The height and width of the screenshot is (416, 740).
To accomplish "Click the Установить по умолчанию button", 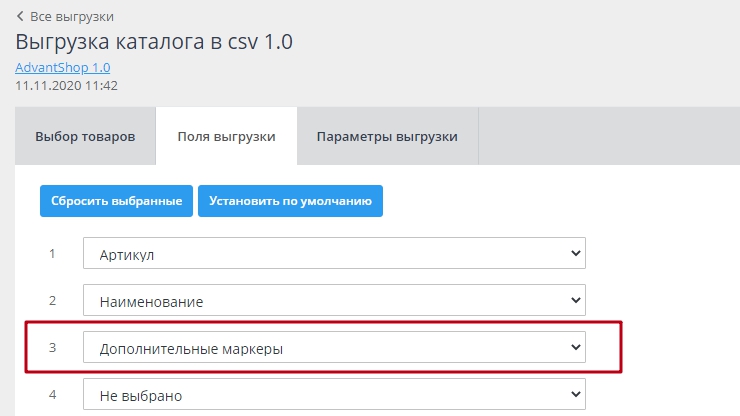I will 290,200.
